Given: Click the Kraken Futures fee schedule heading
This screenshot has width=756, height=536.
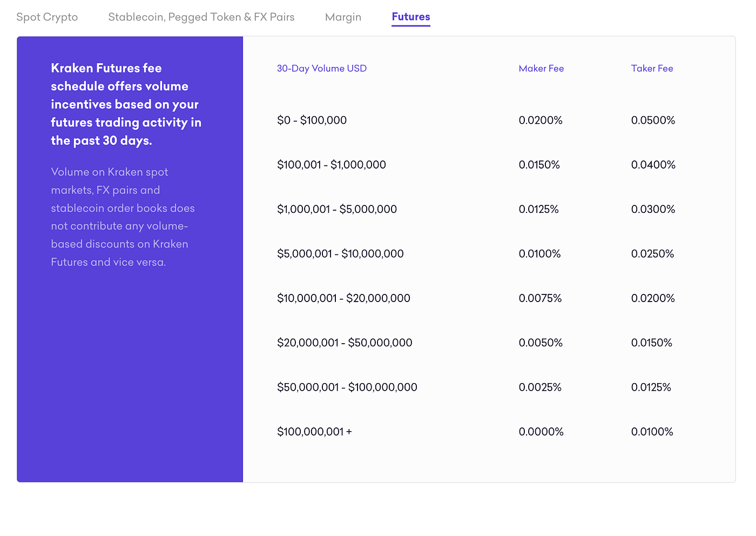Looking at the screenshot, I should (x=126, y=104).
